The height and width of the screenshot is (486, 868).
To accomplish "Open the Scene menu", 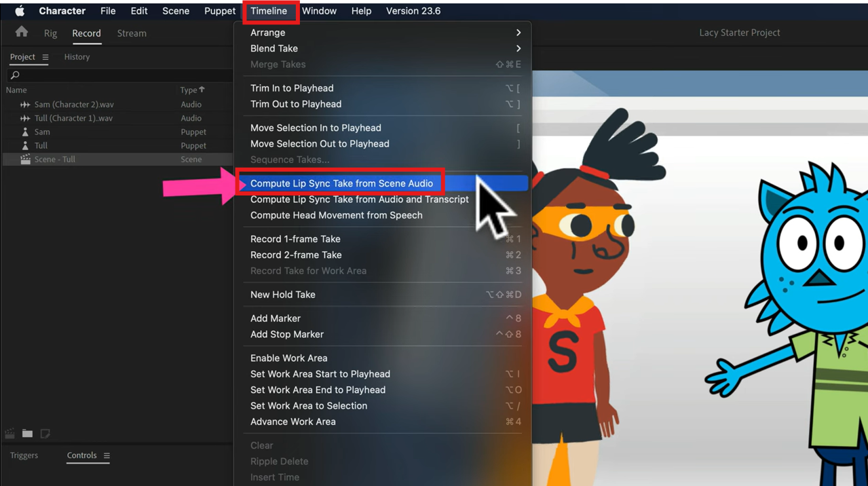I will [176, 11].
